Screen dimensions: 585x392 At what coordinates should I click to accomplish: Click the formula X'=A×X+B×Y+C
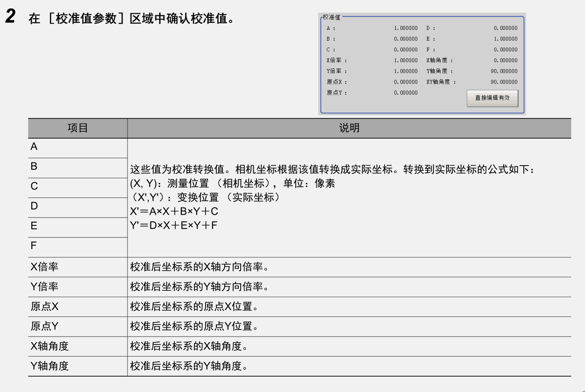174,211
